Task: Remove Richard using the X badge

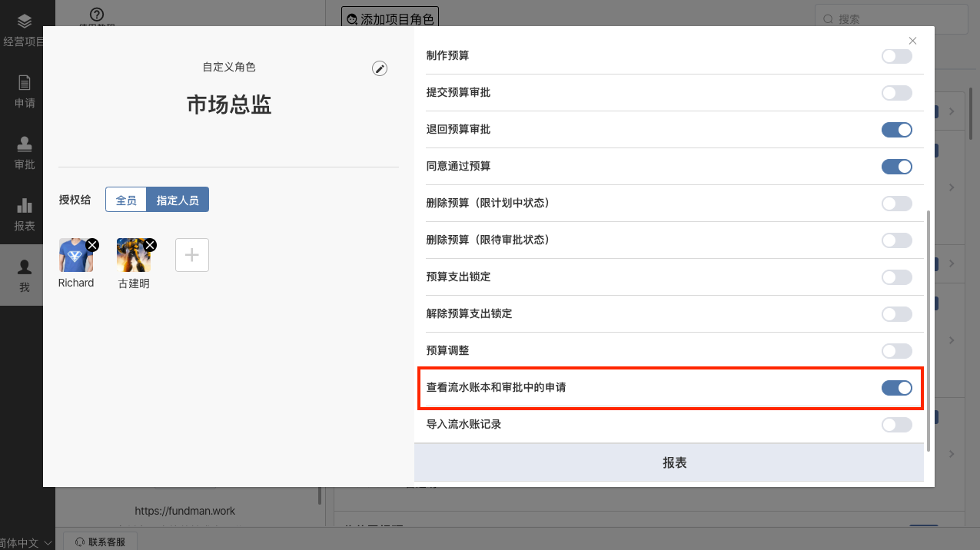Action: [92, 245]
